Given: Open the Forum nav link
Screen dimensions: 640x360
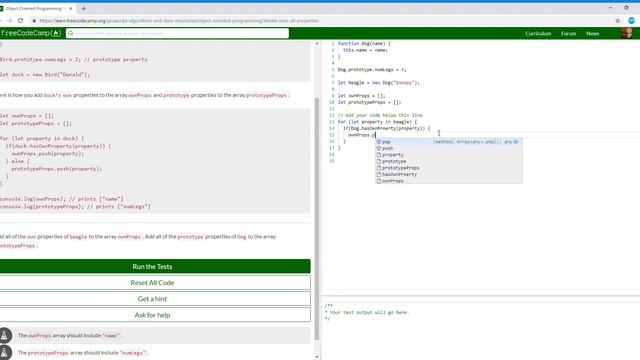Looking at the screenshot, I should [568, 33].
